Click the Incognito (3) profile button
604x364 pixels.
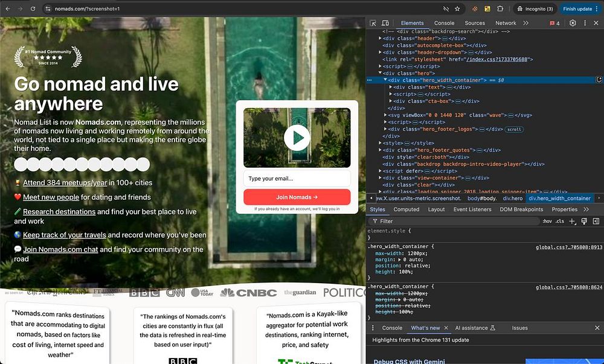tap(535, 8)
